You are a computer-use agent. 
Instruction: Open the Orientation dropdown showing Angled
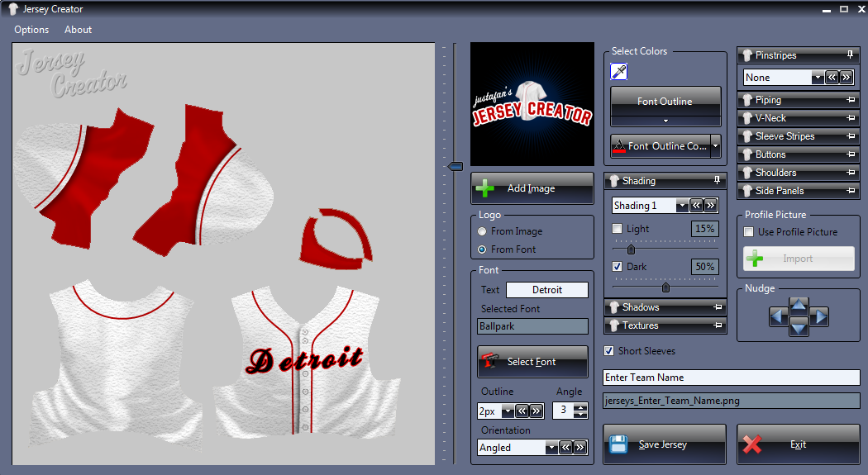[551, 448]
